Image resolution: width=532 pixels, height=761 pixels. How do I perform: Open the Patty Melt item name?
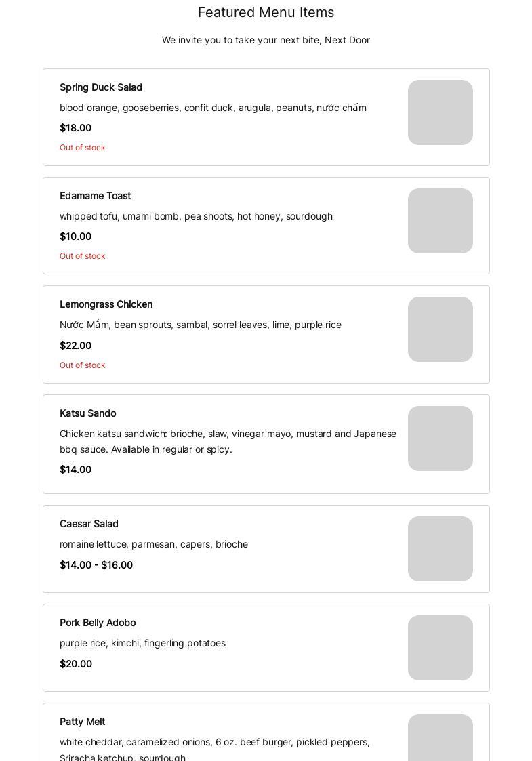(82, 722)
